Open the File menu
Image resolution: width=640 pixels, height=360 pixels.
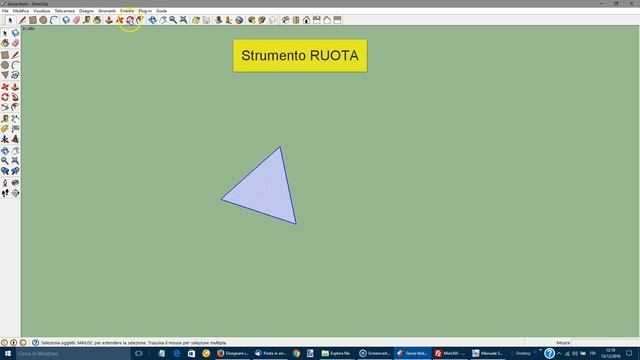(x=5, y=11)
